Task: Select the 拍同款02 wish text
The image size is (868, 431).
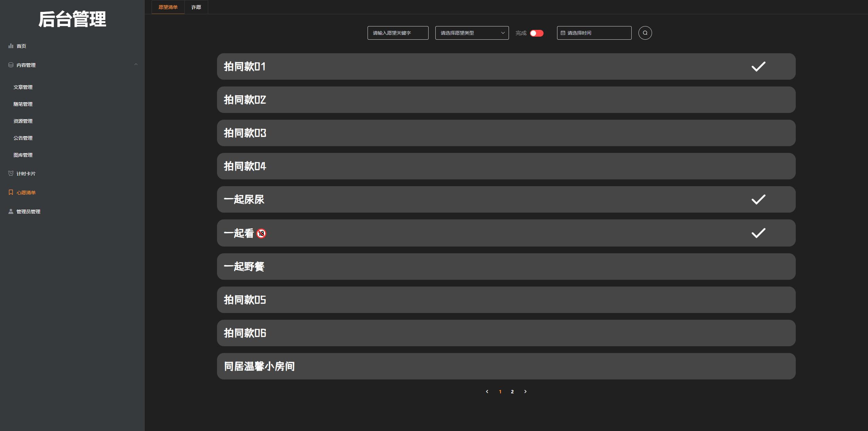Action: [245, 100]
